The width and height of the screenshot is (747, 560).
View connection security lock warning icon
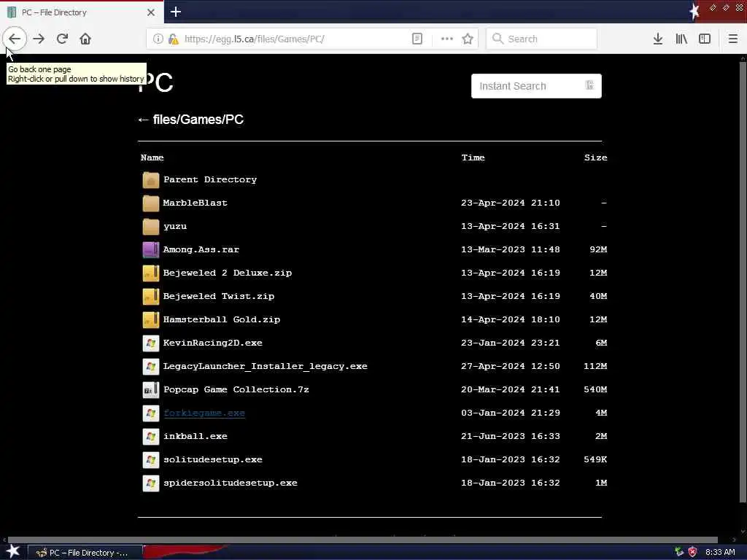[174, 39]
